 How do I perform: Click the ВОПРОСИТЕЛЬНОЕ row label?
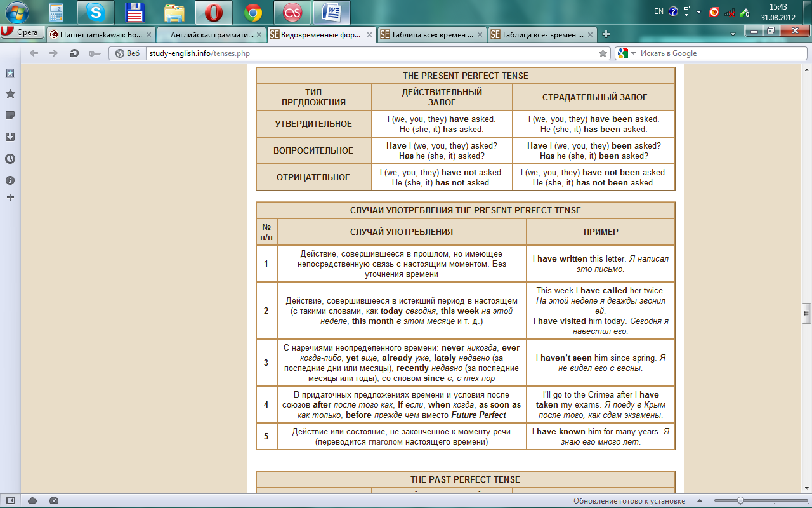pyautogui.click(x=313, y=150)
